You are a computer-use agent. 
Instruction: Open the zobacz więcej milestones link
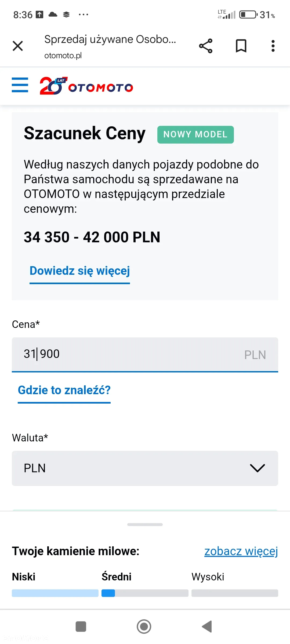pos(241,551)
